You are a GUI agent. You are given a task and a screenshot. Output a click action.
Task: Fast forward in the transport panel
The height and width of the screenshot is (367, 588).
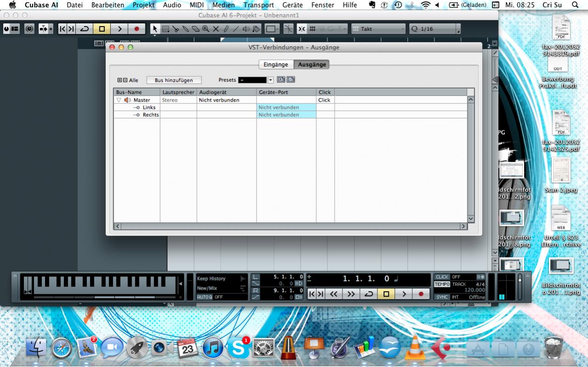tap(351, 294)
